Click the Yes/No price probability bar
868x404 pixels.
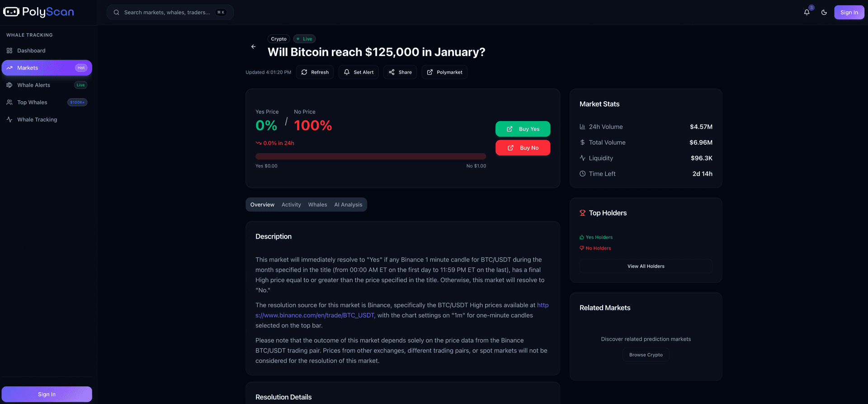pyautogui.click(x=371, y=156)
